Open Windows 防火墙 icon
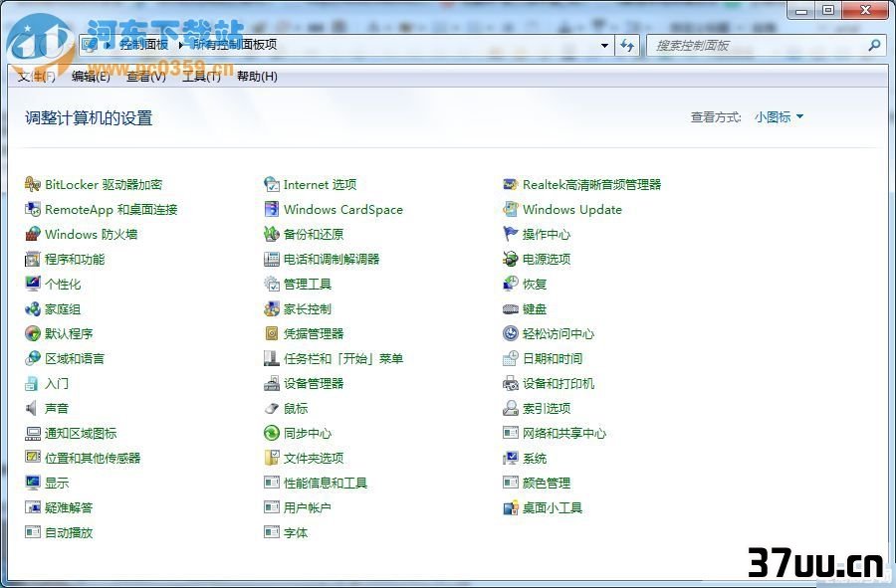The image size is (896, 588). point(33,234)
